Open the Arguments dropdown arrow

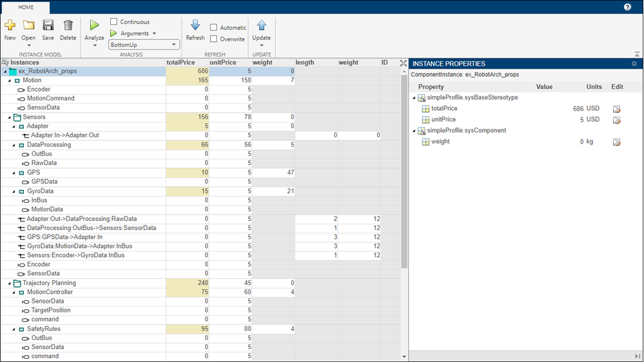155,33
